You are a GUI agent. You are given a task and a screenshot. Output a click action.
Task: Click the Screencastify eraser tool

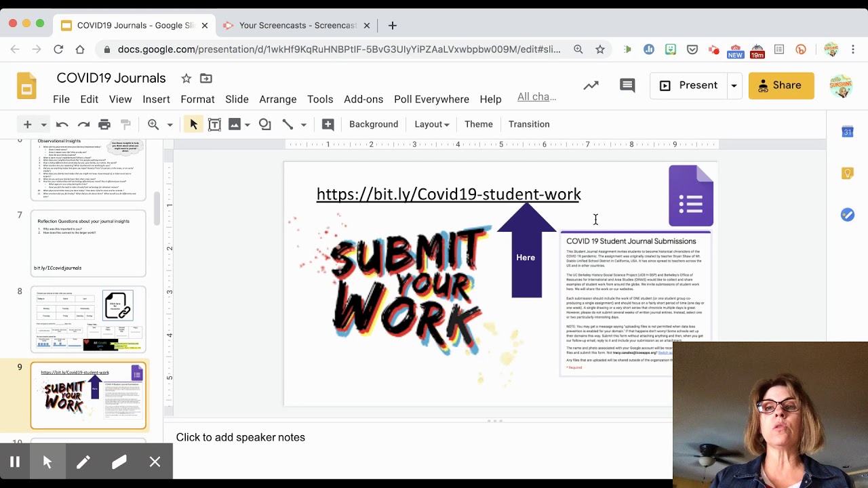pos(119,462)
